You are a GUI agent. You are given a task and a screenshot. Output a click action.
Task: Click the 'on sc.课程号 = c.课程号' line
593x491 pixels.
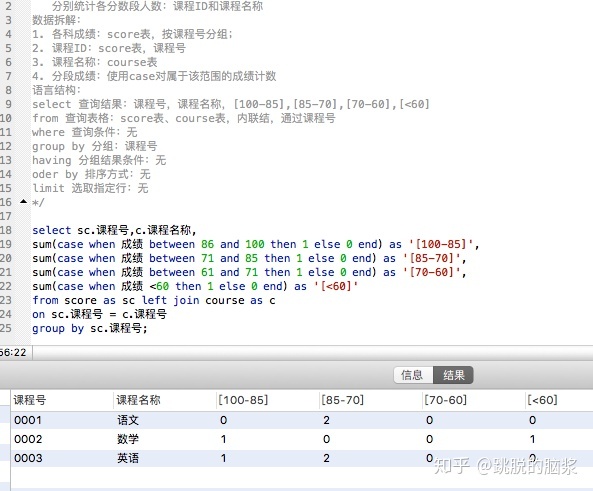click(99, 314)
